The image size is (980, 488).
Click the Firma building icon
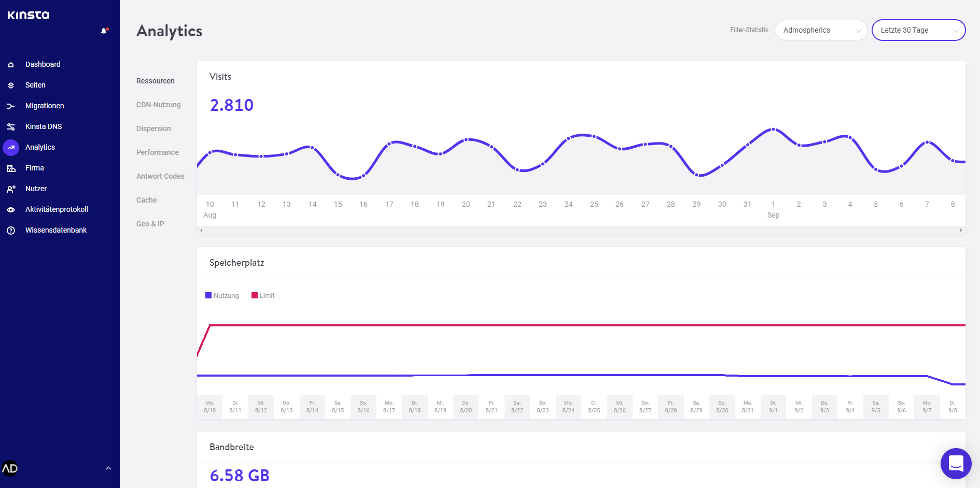pos(11,168)
